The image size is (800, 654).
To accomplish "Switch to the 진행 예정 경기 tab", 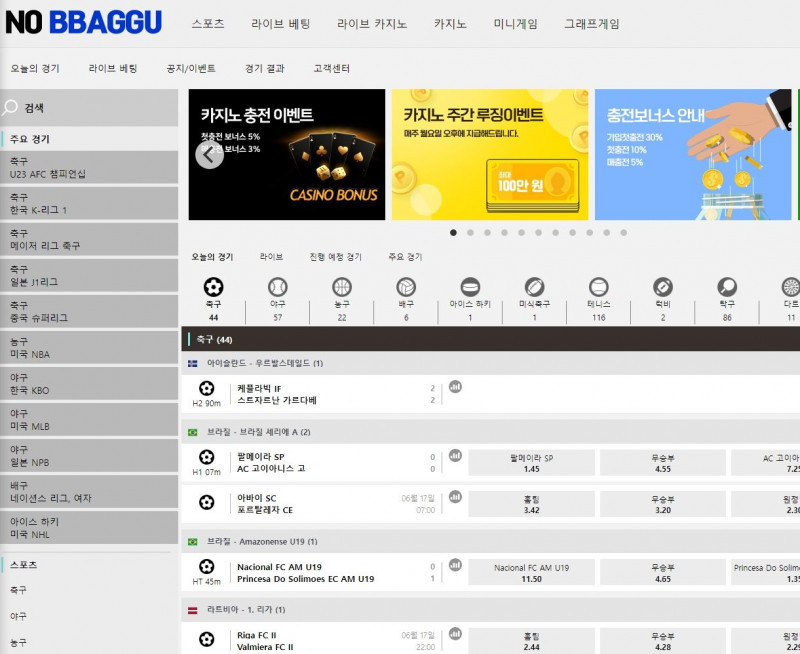I will [335, 257].
